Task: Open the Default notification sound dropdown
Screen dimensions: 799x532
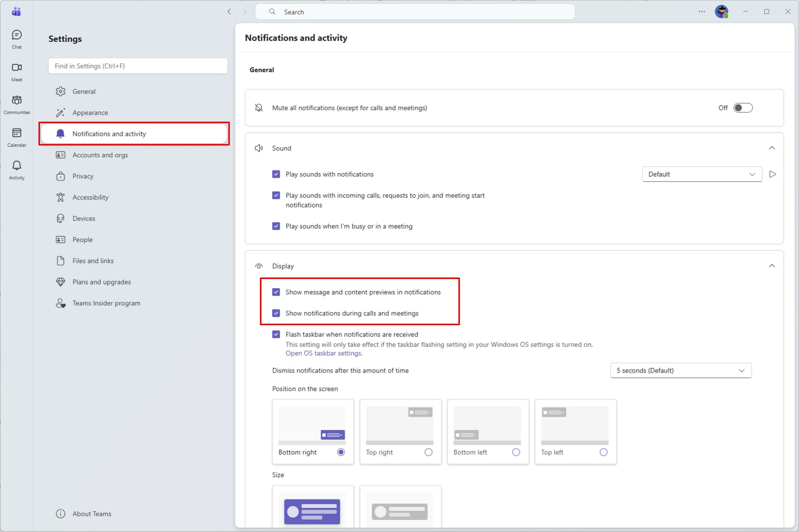Action: (702, 174)
